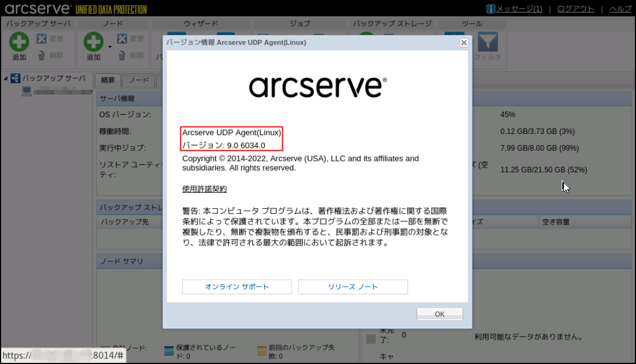Viewport: 636px width, 364px height.
Task: Click the フィルタ funnel icon
Action: (487, 42)
